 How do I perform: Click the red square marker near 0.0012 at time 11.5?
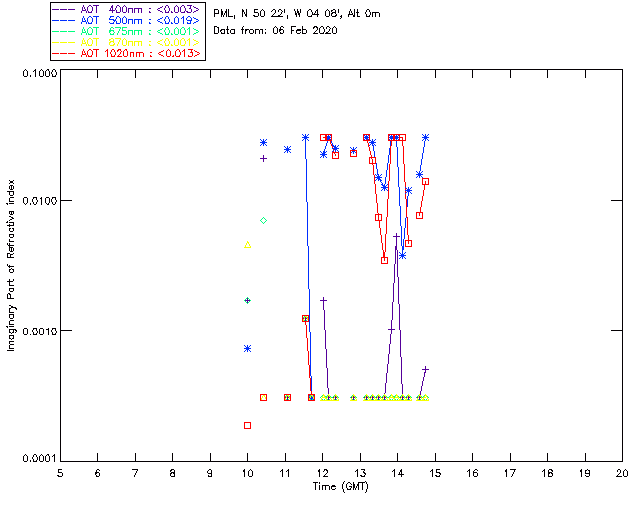305,318
